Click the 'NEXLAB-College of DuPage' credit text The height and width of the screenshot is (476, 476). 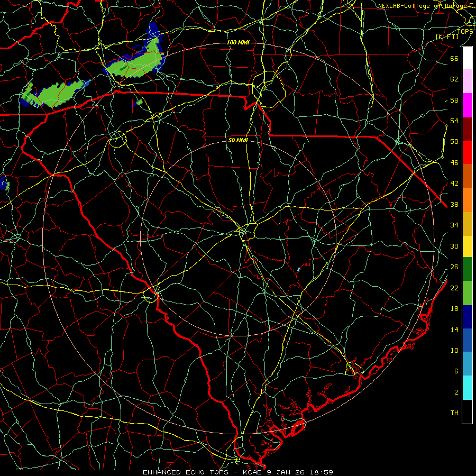pyautogui.click(x=423, y=6)
